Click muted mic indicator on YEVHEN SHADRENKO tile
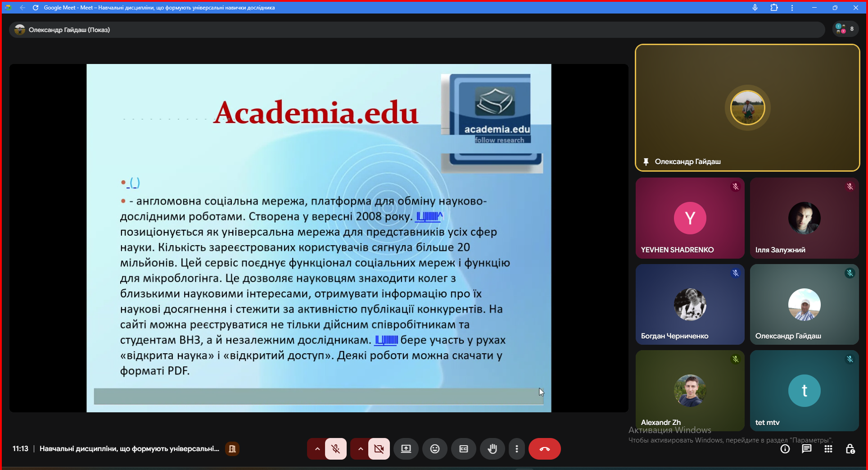Viewport: 868px width, 470px height. pyautogui.click(x=736, y=187)
